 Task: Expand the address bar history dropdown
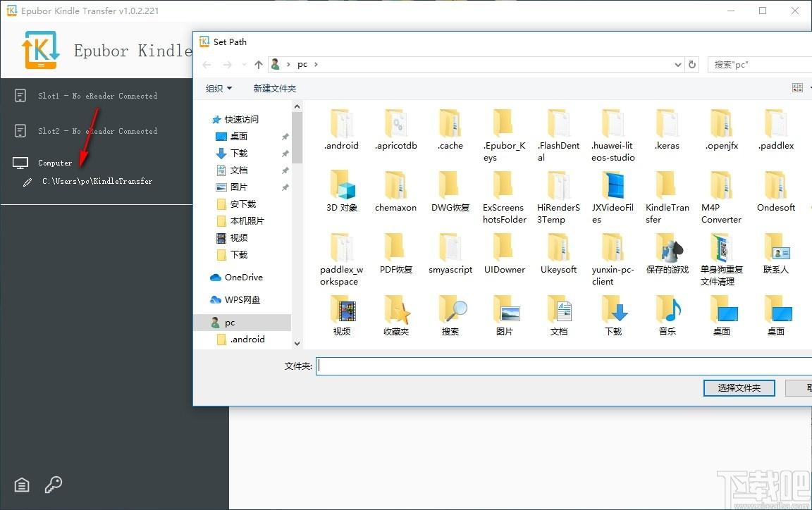coord(678,65)
